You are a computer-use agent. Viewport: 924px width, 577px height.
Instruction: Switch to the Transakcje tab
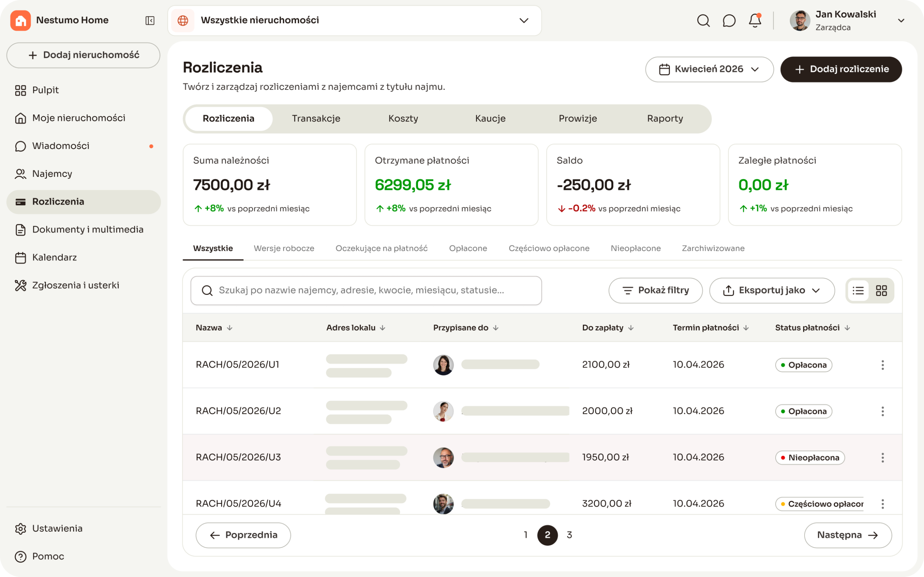pos(315,119)
